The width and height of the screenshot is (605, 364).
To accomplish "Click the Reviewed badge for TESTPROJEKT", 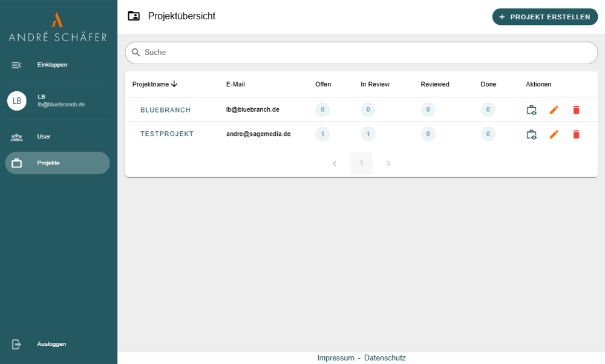I will [428, 134].
